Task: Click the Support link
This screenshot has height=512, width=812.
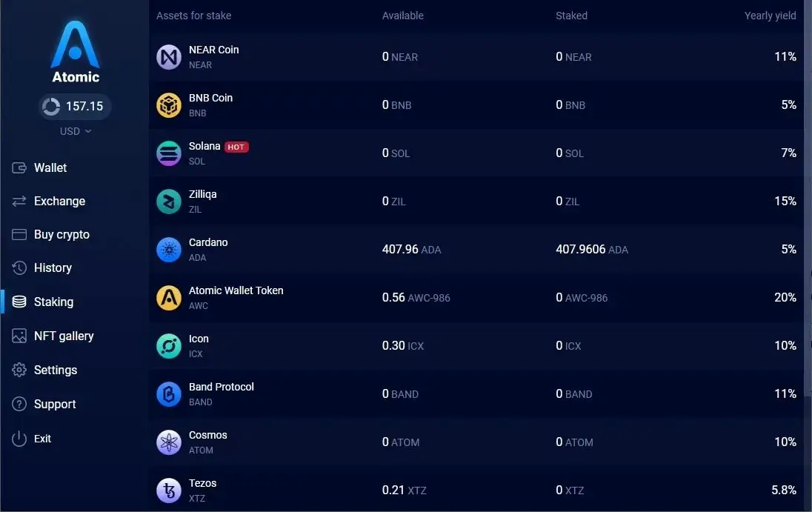Action: tap(55, 405)
